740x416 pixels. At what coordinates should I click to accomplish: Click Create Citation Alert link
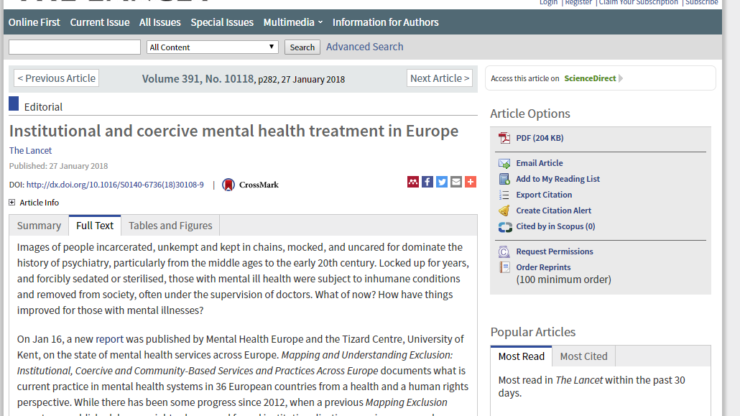coord(554,211)
